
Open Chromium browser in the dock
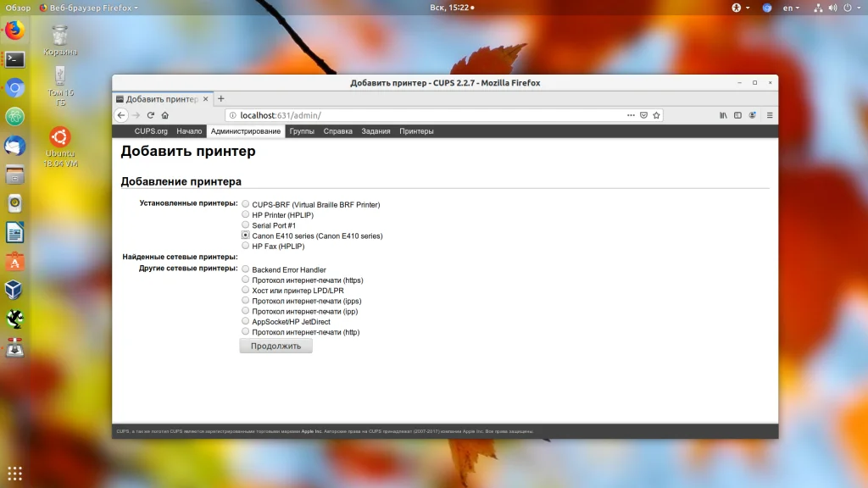point(15,88)
